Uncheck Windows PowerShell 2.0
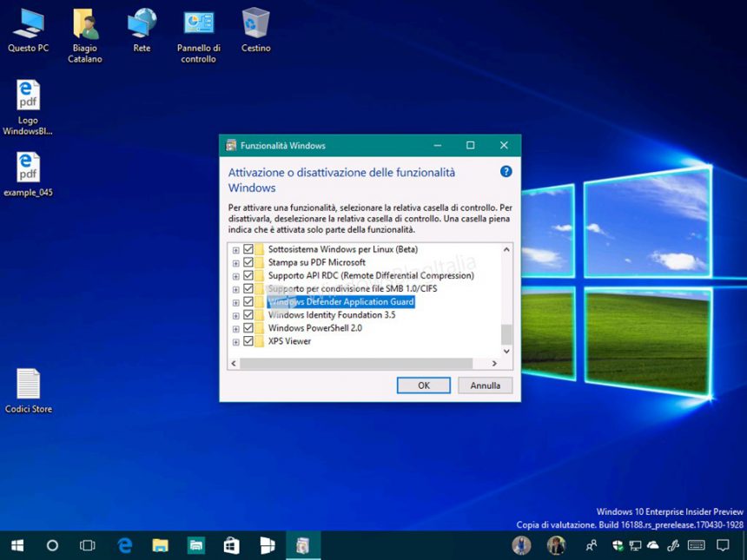Viewport: 747px width, 560px height. click(248, 328)
